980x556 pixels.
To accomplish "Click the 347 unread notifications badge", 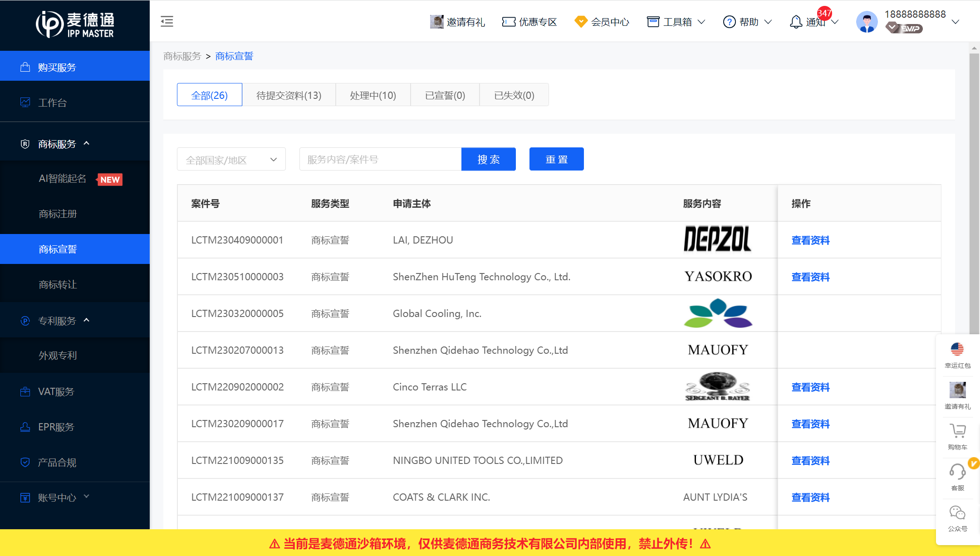I will click(824, 13).
